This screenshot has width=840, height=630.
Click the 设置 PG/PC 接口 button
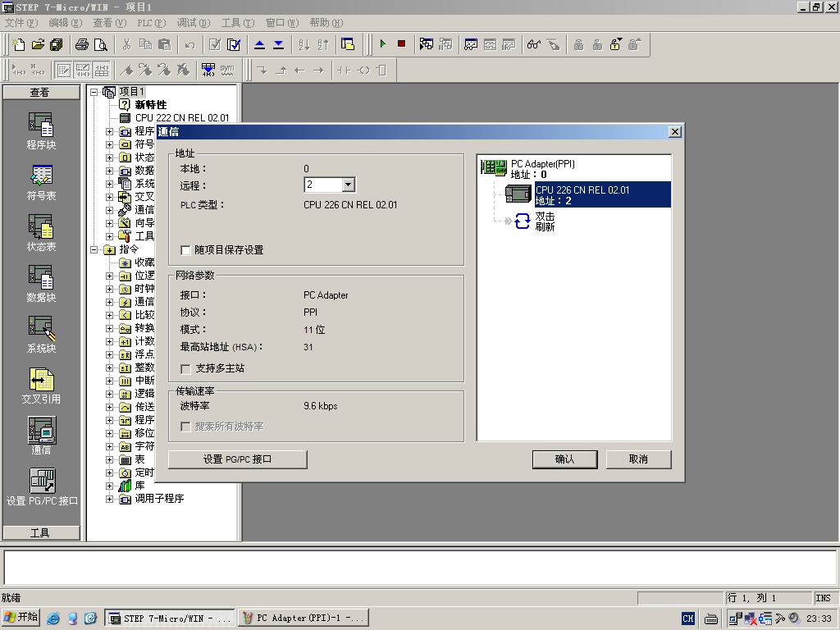[x=237, y=459]
